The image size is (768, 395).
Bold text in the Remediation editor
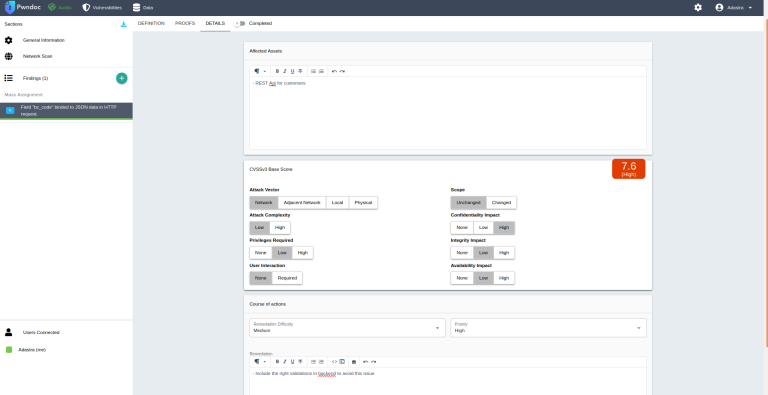click(277, 362)
